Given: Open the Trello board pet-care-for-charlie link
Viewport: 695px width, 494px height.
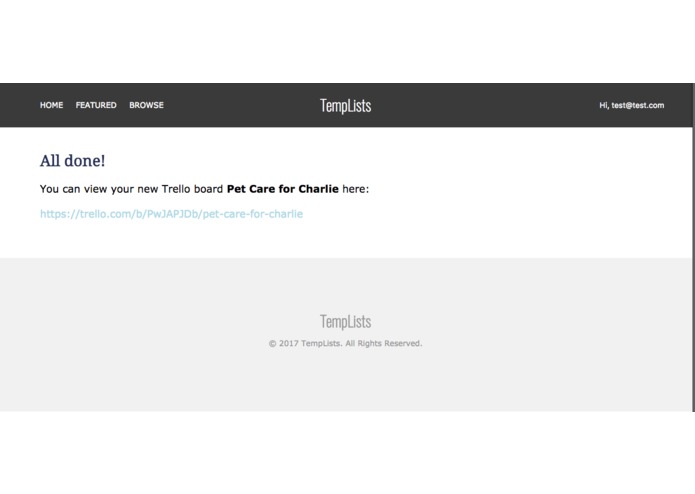Looking at the screenshot, I should tap(172, 214).
